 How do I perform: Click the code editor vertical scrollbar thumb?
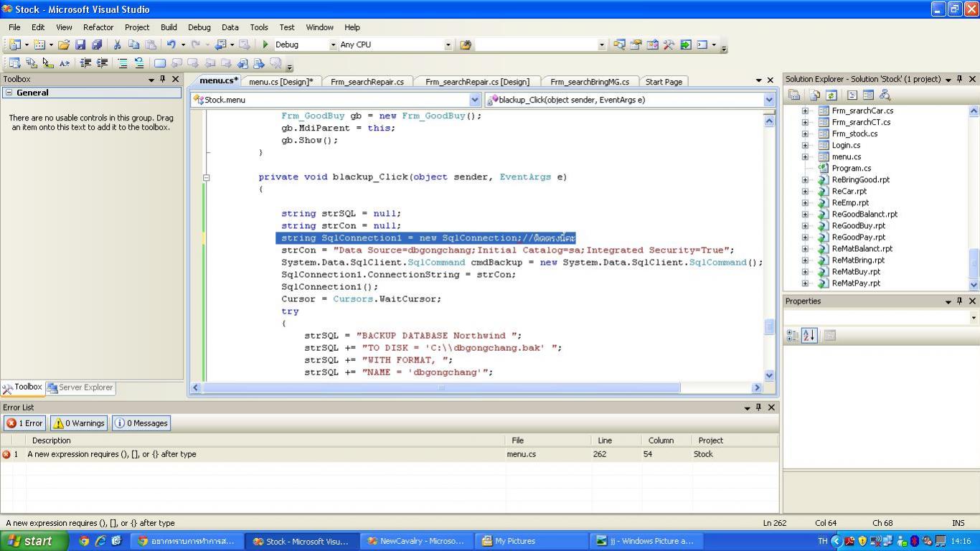pyautogui.click(x=769, y=327)
